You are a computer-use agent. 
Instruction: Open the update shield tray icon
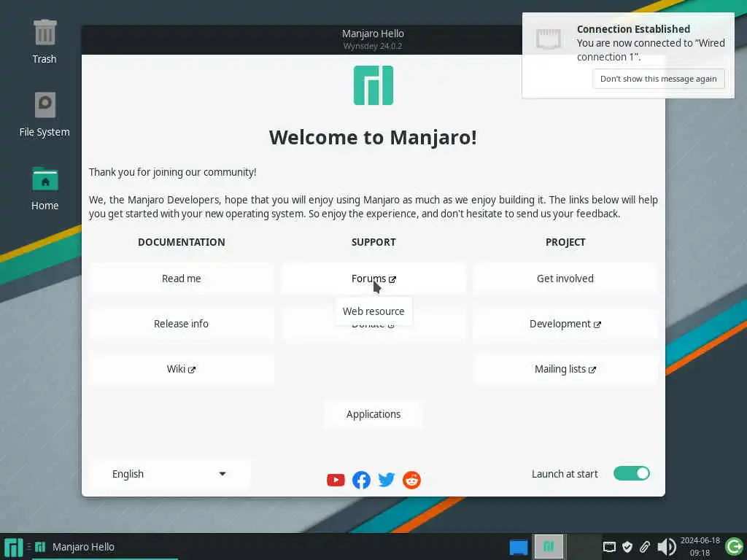click(627, 547)
